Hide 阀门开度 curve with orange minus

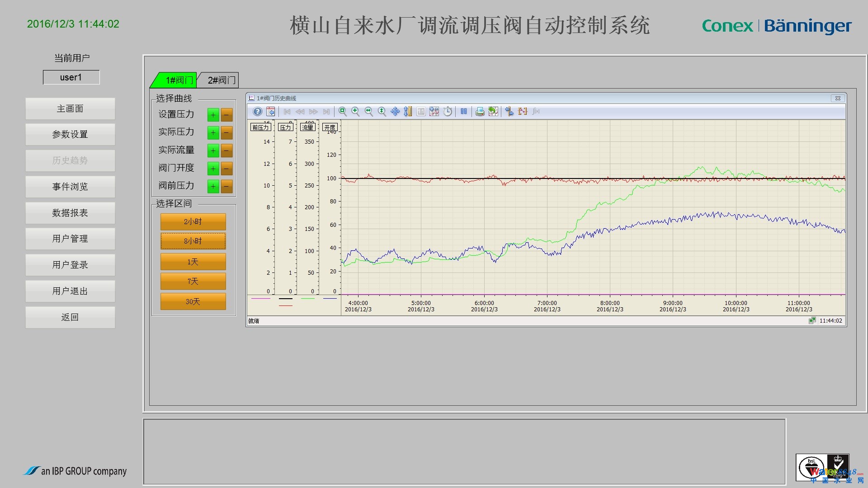click(226, 169)
